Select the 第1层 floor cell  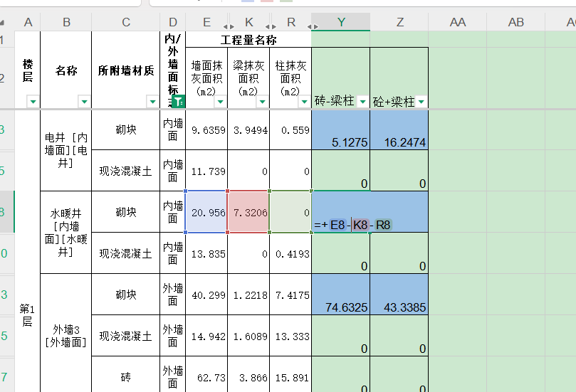(28, 251)
